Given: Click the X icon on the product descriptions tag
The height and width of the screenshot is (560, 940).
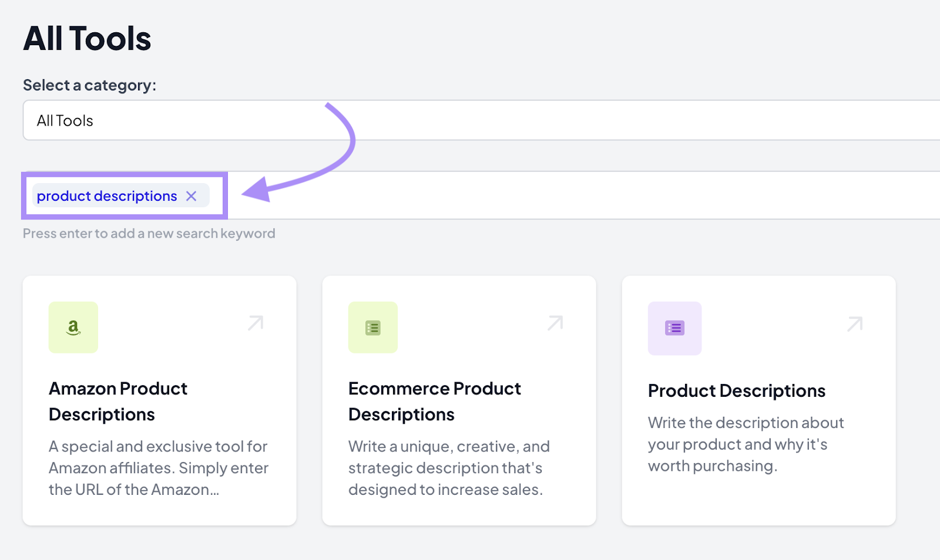Looking at the screenshot, I should [x=191, y=196].
